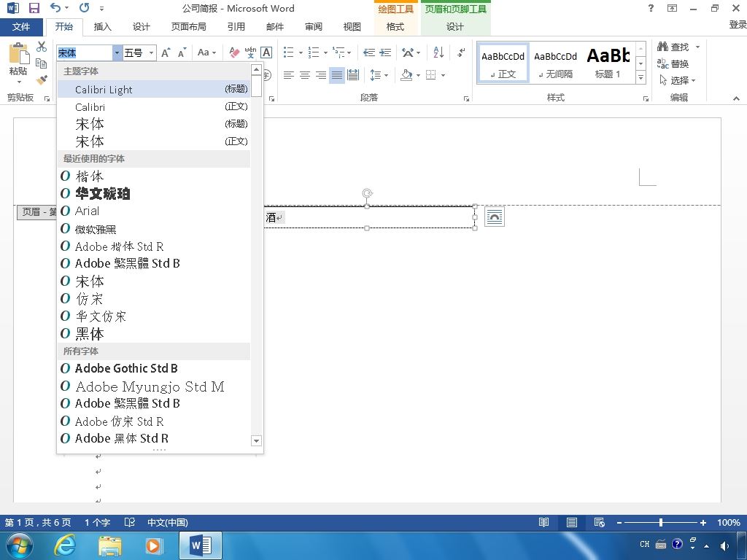Pick Adobe Myungjo Std M font

click(x=153, y=386)
